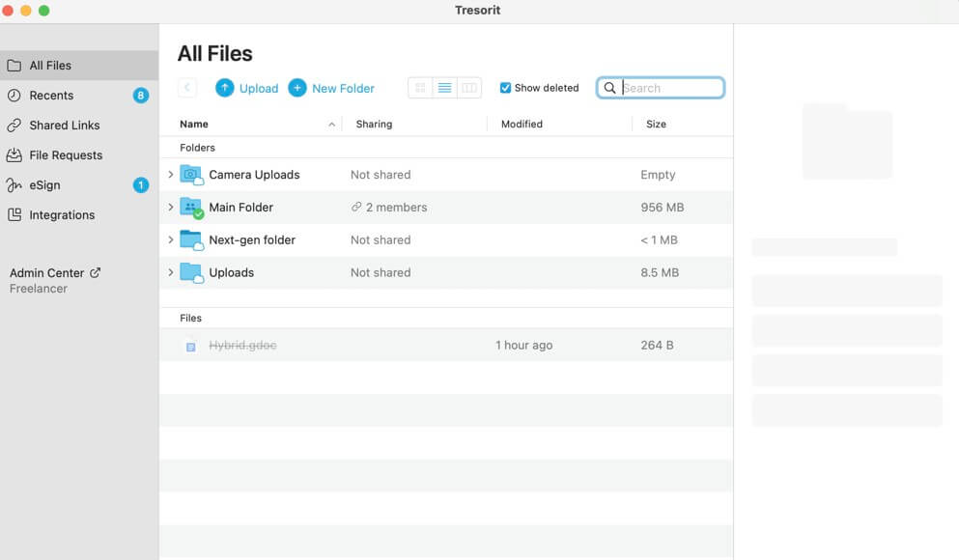The image size is (959, 560).
Task: Click the Next-gen folder icon
Action: [x=191, y=239]
